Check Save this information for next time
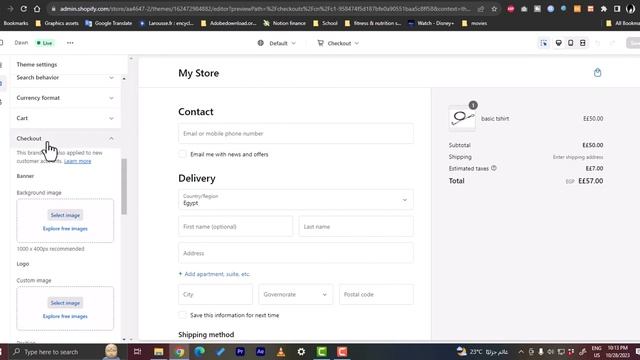Screen dimensions: 640x360 [x=182, y=315]
